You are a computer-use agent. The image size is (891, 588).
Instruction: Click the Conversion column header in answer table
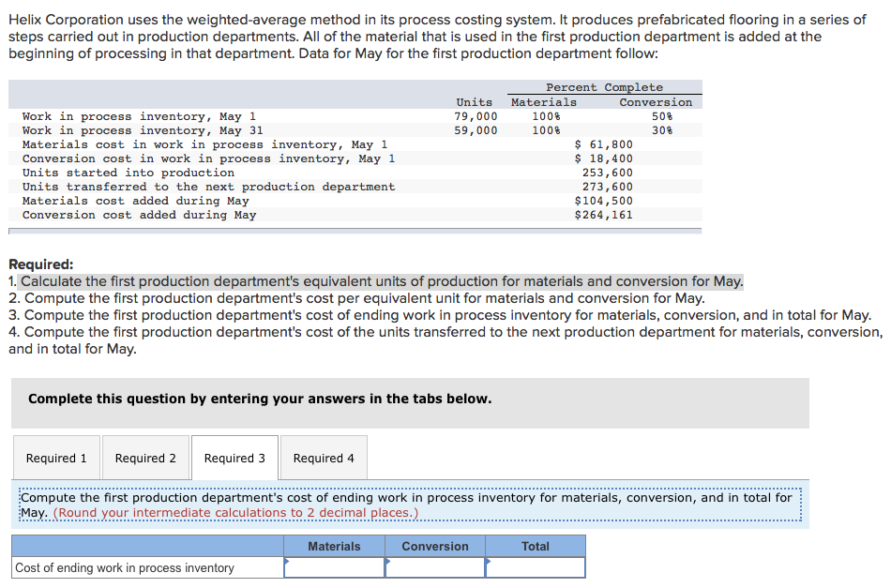435,546
